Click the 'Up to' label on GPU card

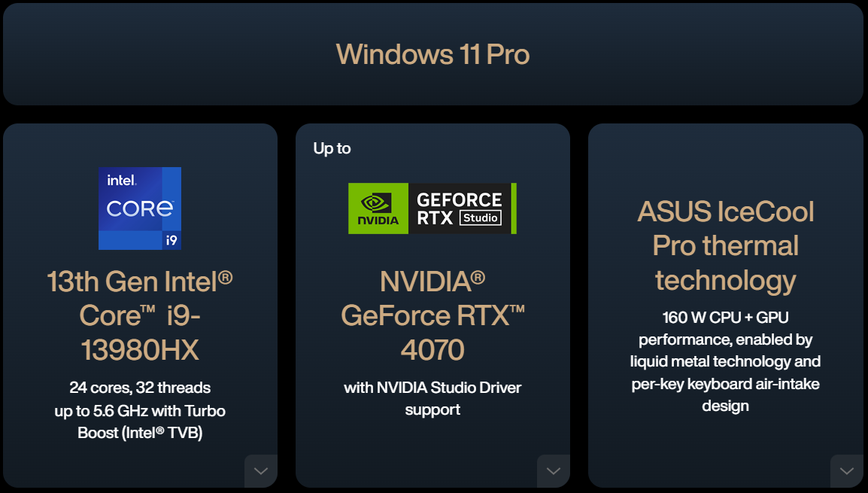click(332, 148)
